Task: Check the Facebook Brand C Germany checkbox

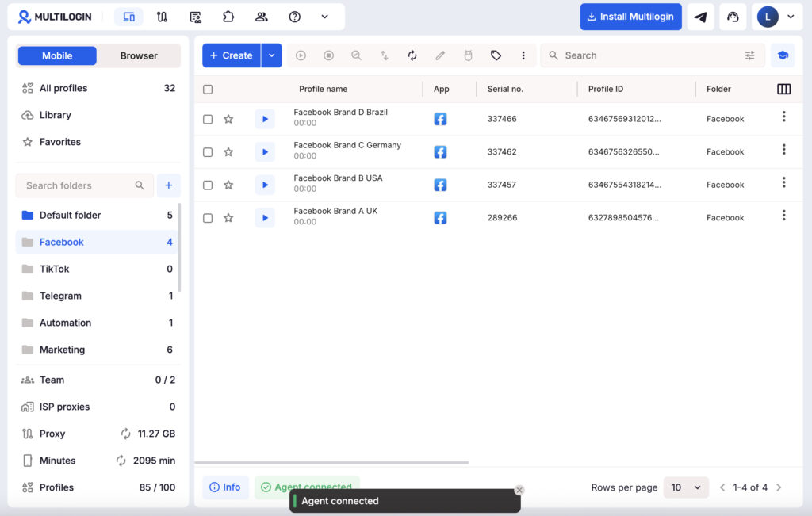Action: coord(208,152)
